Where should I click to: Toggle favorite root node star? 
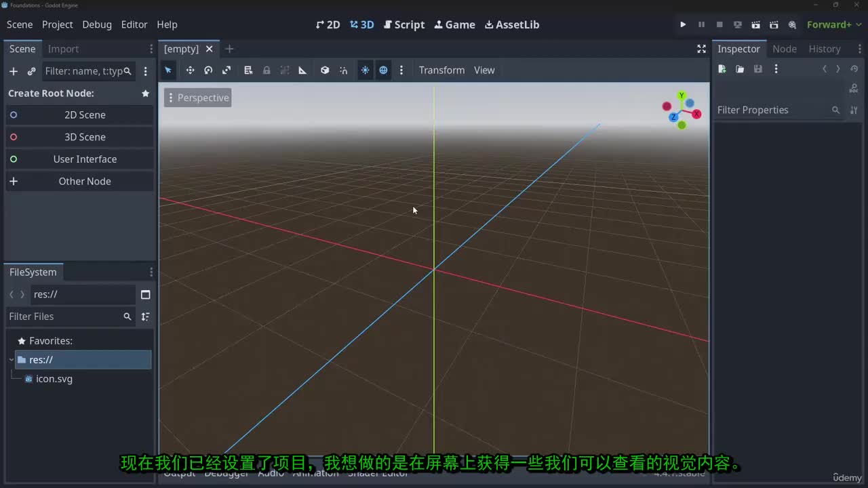point(145,94)
